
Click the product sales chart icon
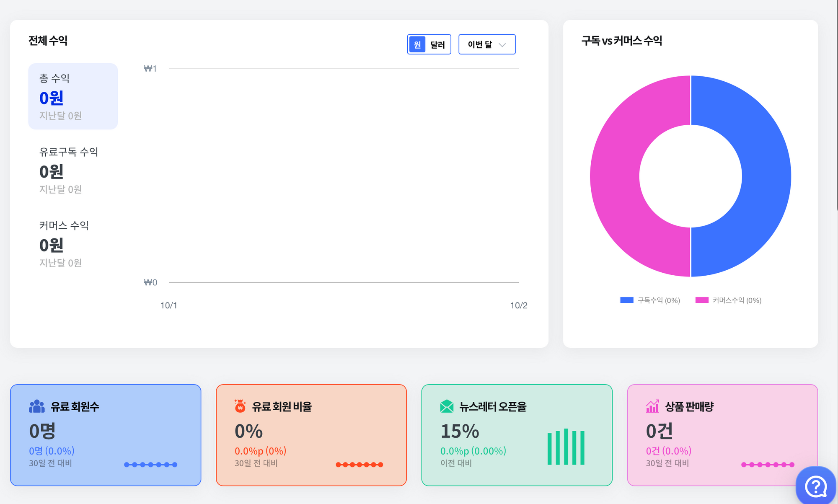pos(652,406)
